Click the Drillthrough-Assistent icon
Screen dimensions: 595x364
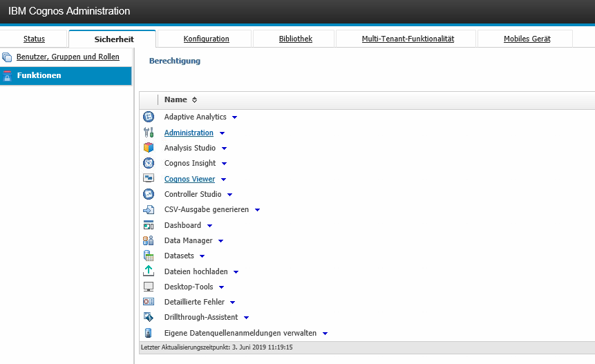pyautogui.click(x=148, y=317)
